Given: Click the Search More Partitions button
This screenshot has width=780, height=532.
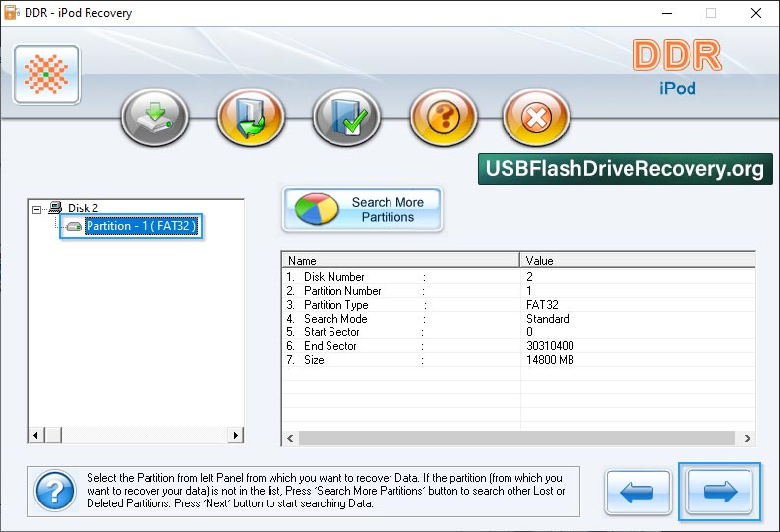Looking at the screenshot, I should [x=362, y=209].
